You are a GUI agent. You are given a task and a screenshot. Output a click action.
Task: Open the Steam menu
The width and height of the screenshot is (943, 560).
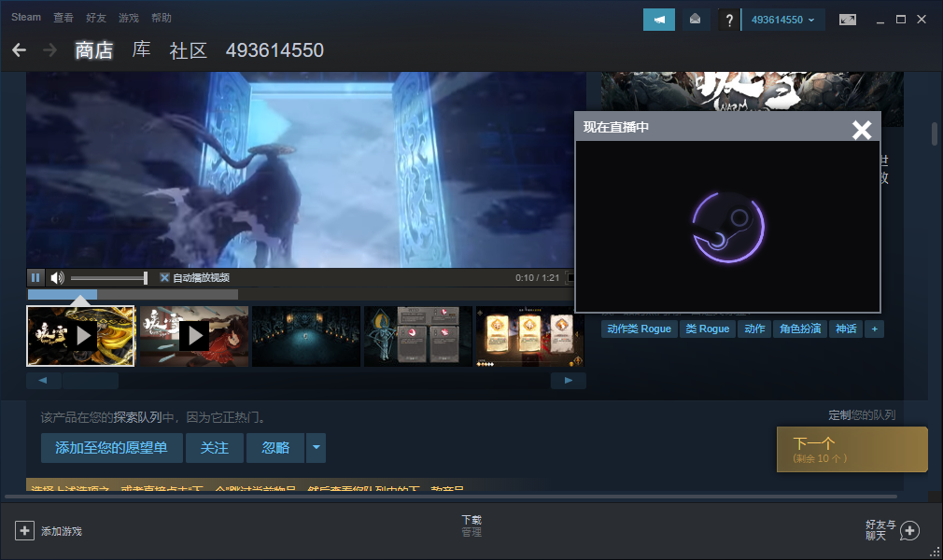[26, 18]
